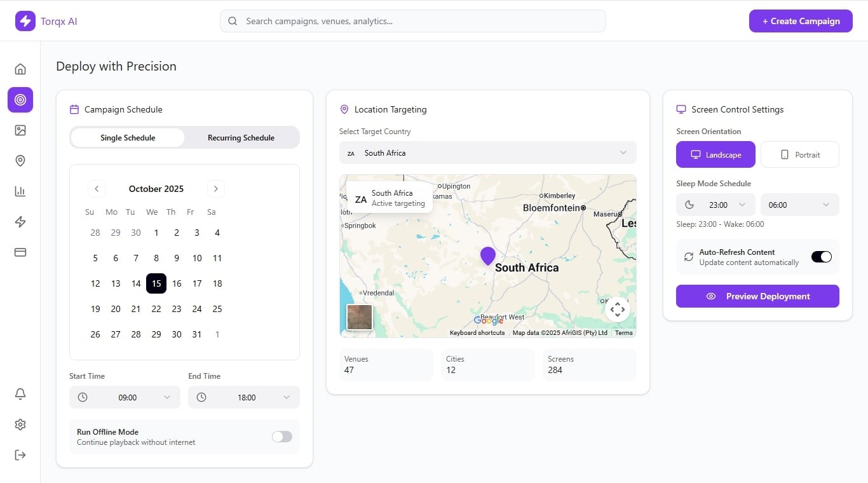The width and height of the screenshot is (868, 483).
Task: Click the credit card billing icon
Action: coord(20,252)
